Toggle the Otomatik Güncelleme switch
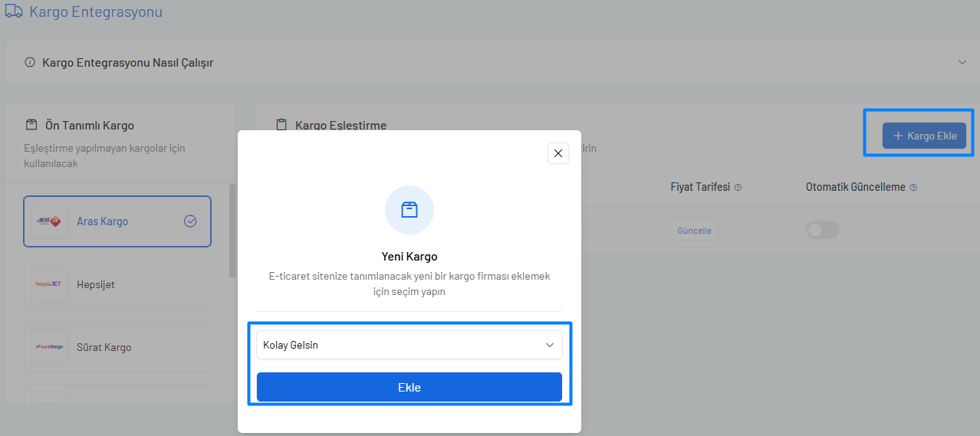The image size is (980, 436). click(x=823, y=230)
